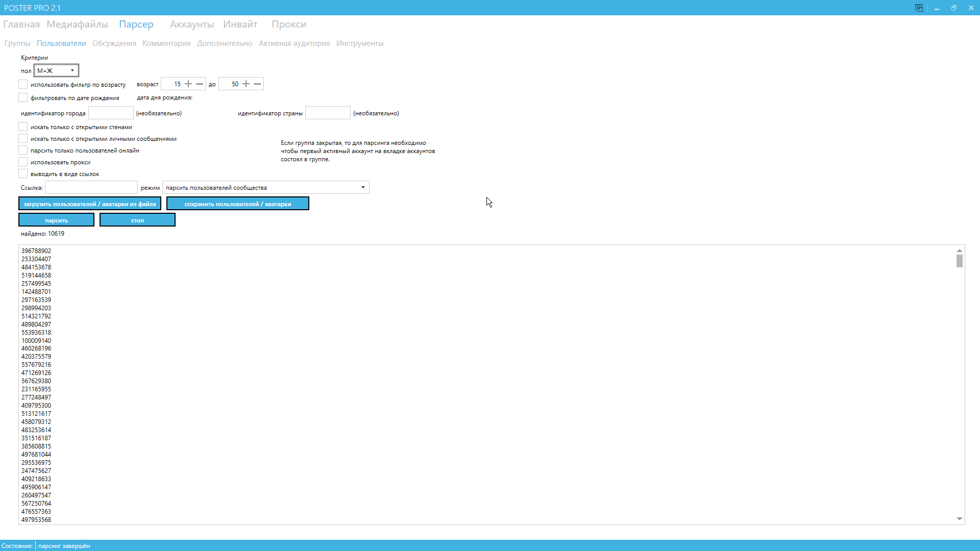Viewport: 980px width, 551px height.
Task: Increase the minimum age with plus icon
Action: coord(188,84)
